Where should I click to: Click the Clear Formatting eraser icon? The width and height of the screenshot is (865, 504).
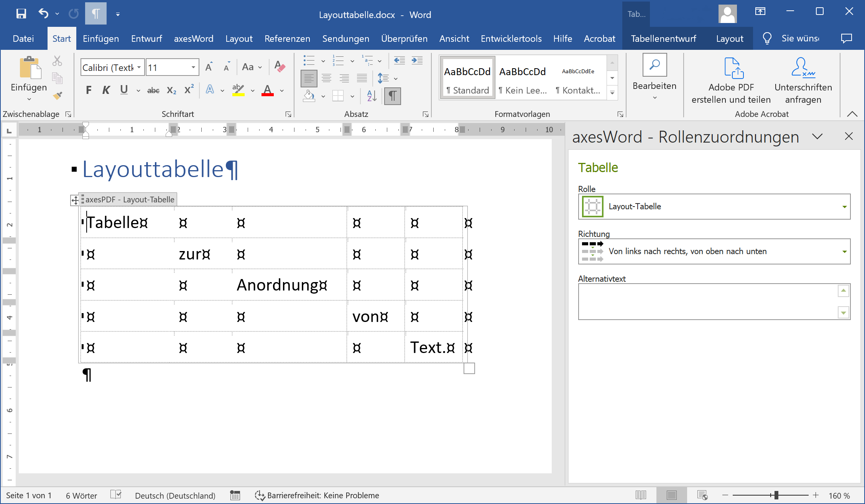(x=280, y=67)
